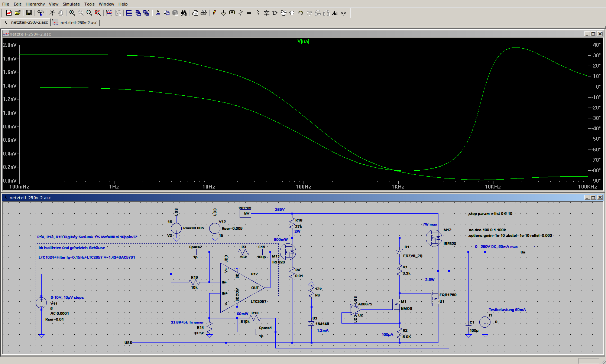Screen dimensions: 606x364
Task: Zoom to full extents with crossed magnifier
Action: (98, 13)
